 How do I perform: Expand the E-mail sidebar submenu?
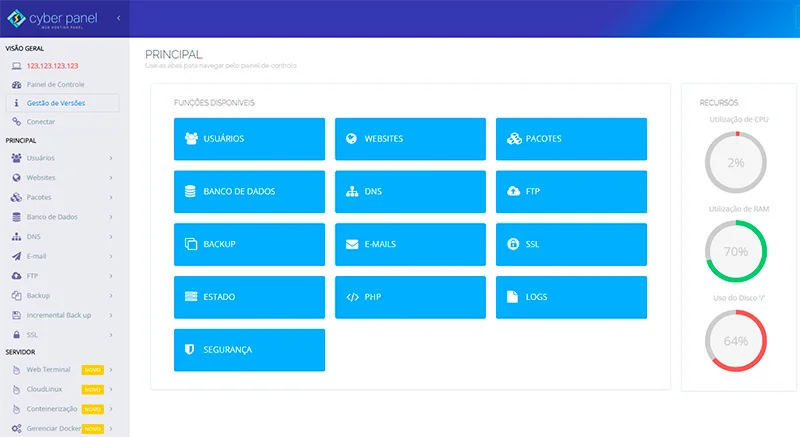pos(111,256)
